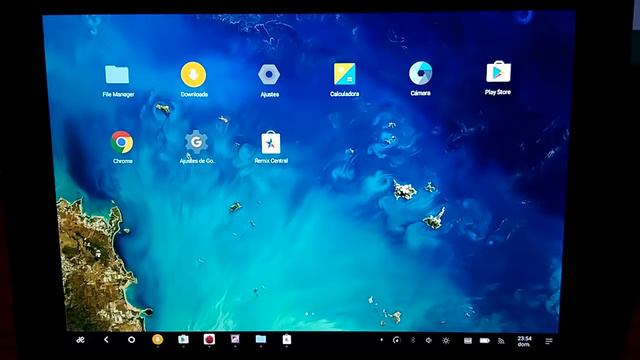Click the taskbar home circle button
The image size is (640, 360).
pyautogui.click(x=131, y=340)
